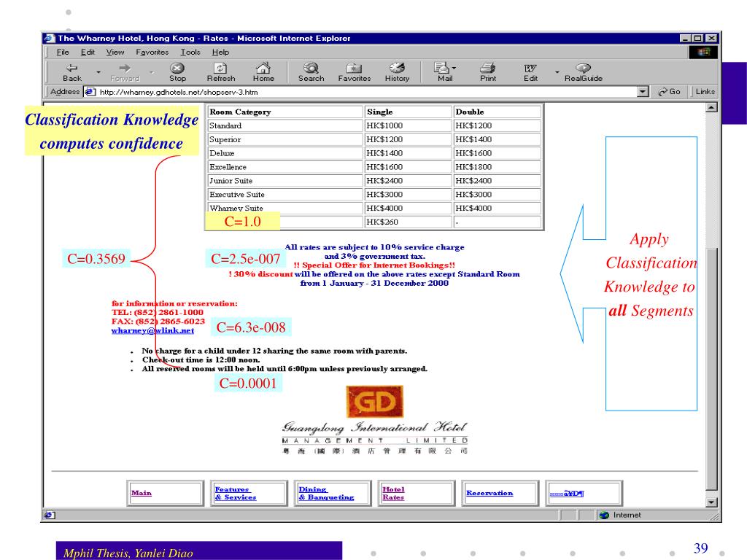Open the Reservation link
This screenshot has height=560, width=747.
(x=489, y=494)
